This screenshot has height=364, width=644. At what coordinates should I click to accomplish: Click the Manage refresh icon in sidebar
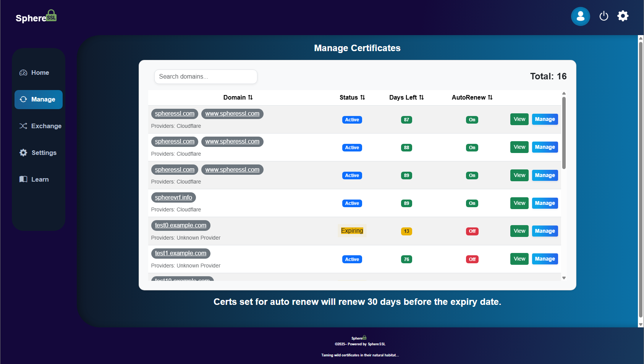23,99
